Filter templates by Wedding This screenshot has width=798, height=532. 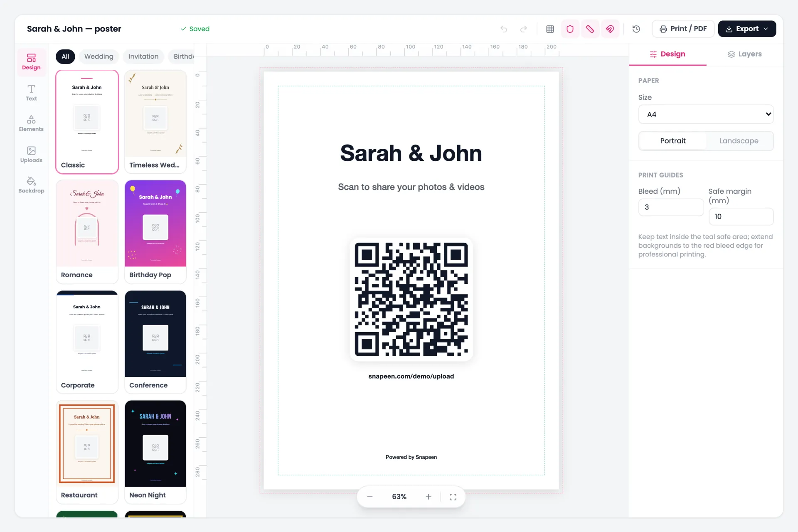click(x=99, y=57)
